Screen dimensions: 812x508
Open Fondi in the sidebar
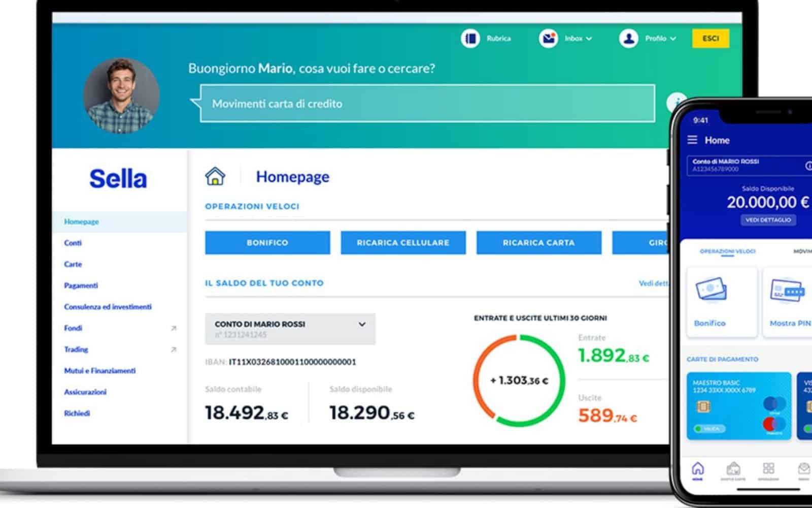[x=73, y=328]
